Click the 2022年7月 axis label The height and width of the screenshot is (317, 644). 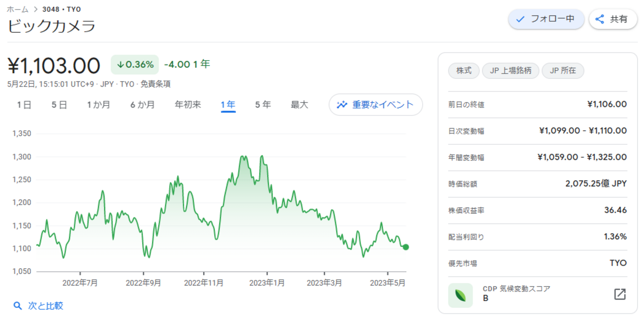[80, 282]
